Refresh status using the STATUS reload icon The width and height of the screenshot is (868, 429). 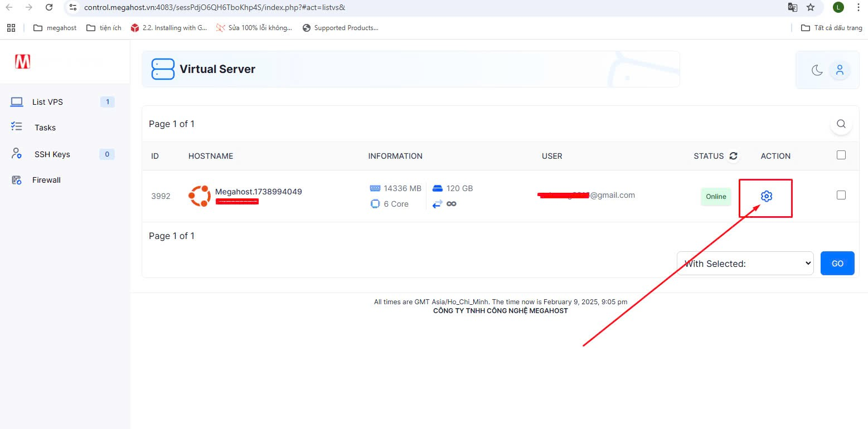pyautogui.click(x=733, y=156)
